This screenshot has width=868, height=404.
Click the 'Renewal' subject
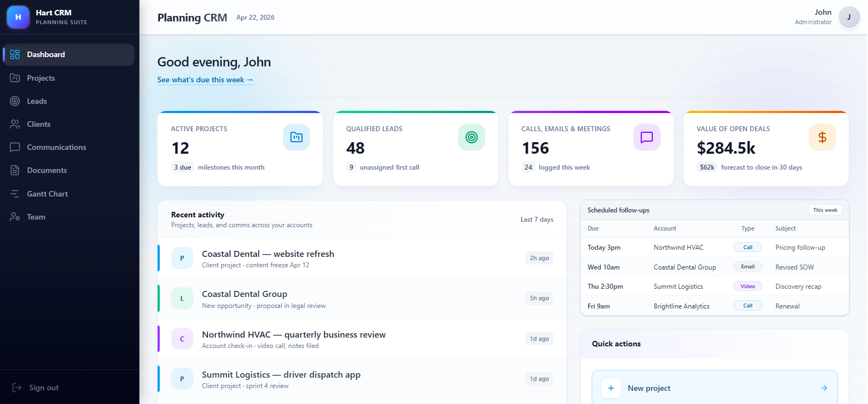tap(787, 306)
